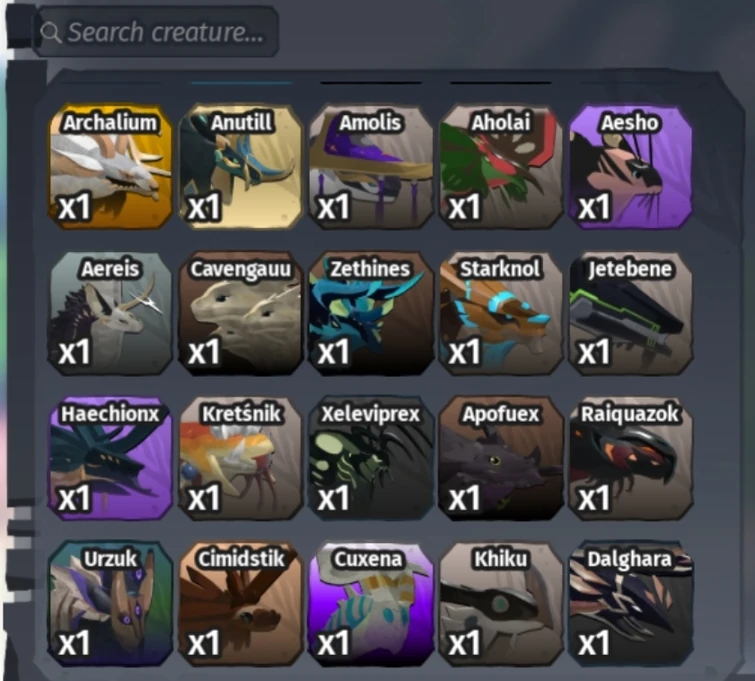
Task: Choose the Anutill creature tile
Action: [241, 167]
